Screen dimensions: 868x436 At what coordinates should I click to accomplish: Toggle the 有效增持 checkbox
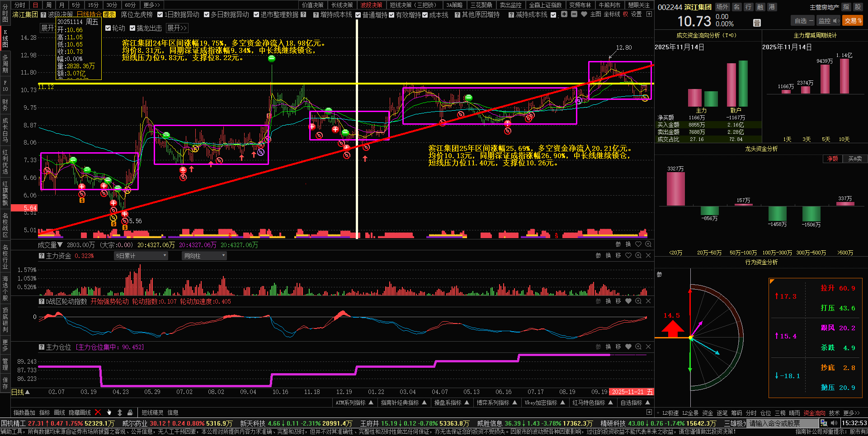click(392, 15)
